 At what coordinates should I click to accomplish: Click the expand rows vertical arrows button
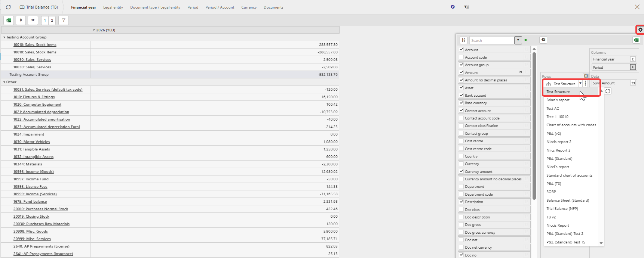click(x=21, y=20)
